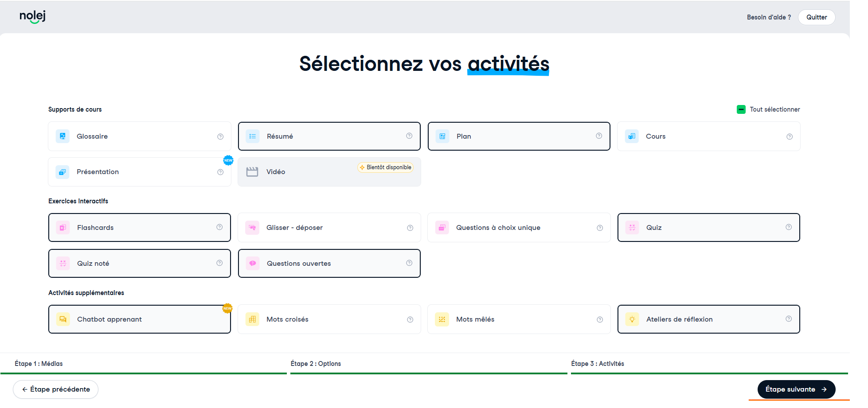This screenshot has height=408, width=868.
Task: Click the Étape suivante button
Action: pos(796,389)
